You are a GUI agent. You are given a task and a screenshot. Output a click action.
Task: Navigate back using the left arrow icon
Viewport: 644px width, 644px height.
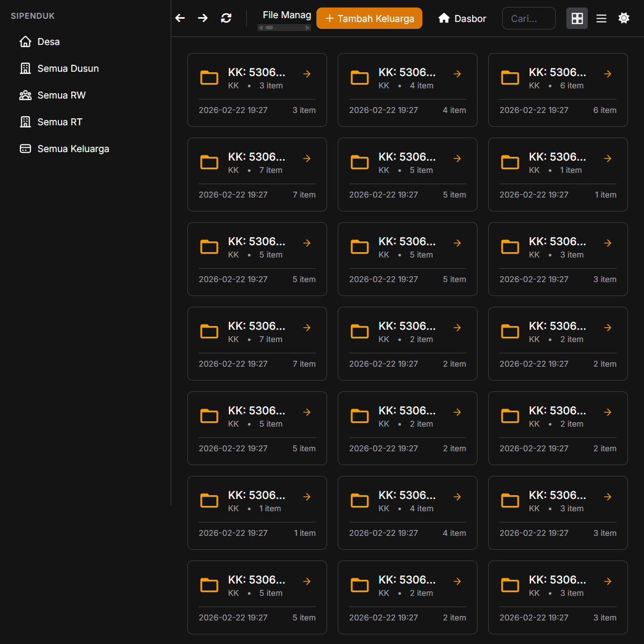(180, 18)
